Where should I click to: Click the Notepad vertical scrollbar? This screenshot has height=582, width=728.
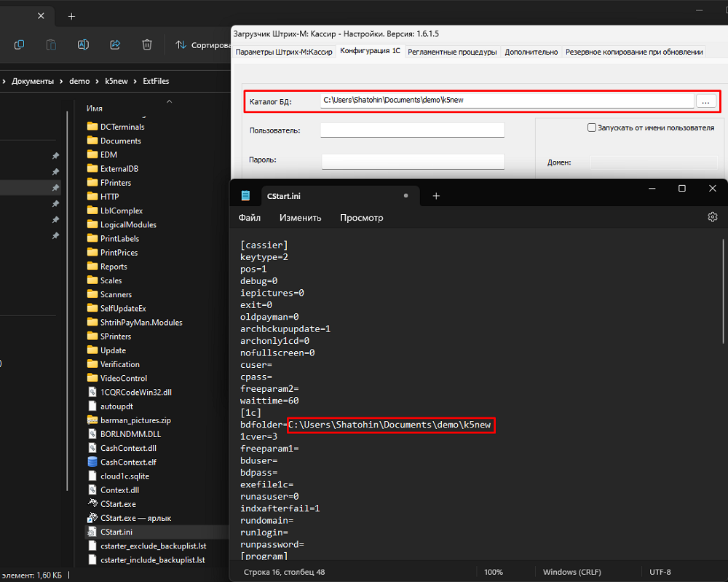click(x=724, y=291)
